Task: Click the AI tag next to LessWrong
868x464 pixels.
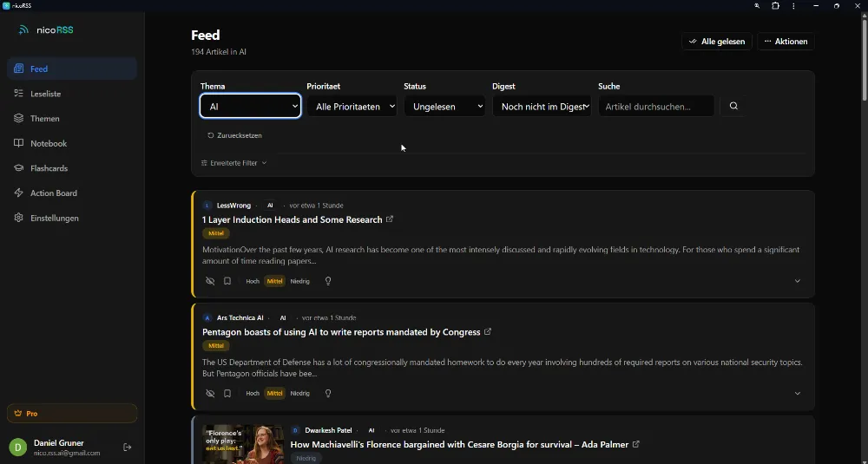Action: pyautogui.click(x=270, y=206)
